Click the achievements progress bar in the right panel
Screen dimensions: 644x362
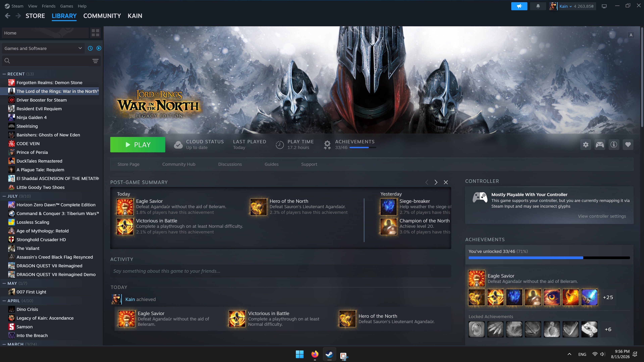[x=549, y=258]
